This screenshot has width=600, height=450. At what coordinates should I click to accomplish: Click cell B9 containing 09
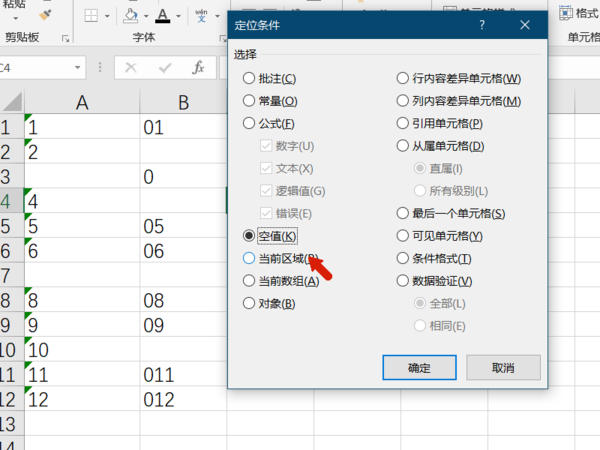(x=183, y=325)
